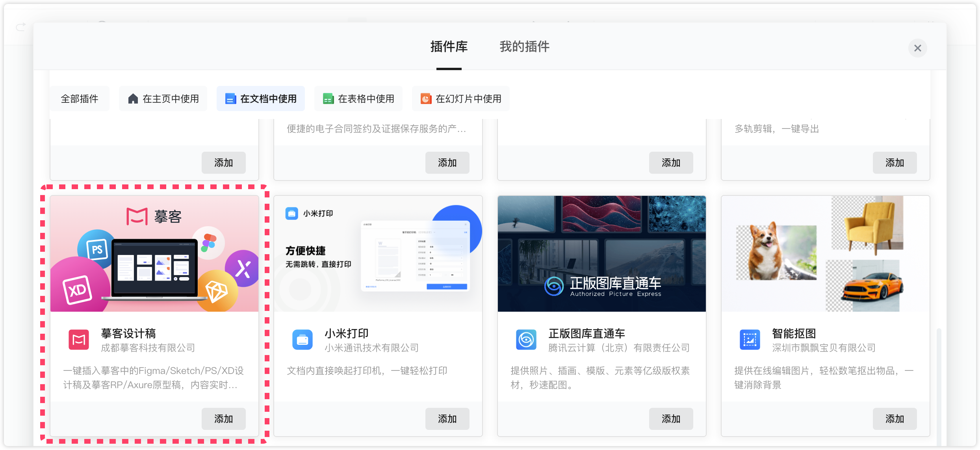Image resolution: width=980 pixels, height=450 pixels.
Task: Close the plugin library dialog
Action: [917, 48]
